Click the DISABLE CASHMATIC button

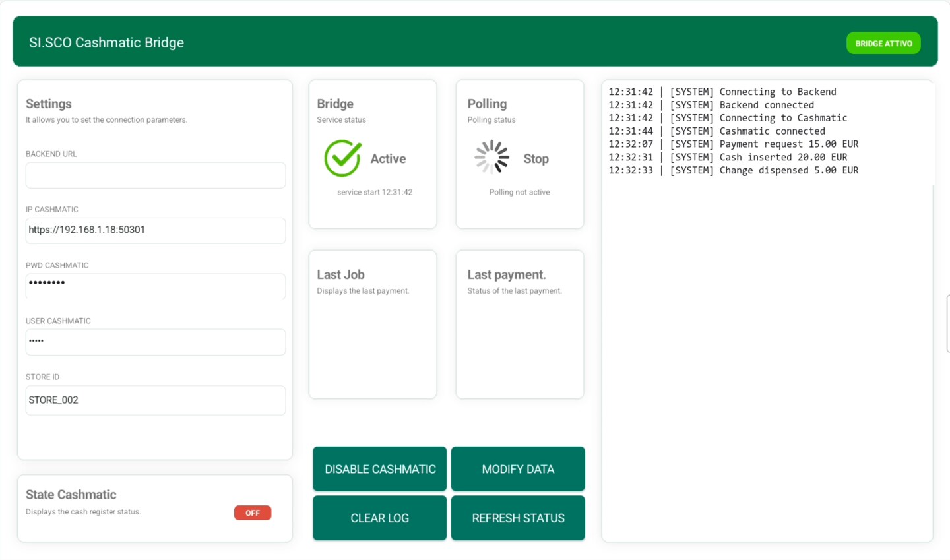pyautogui.click(x=380, y=469)
